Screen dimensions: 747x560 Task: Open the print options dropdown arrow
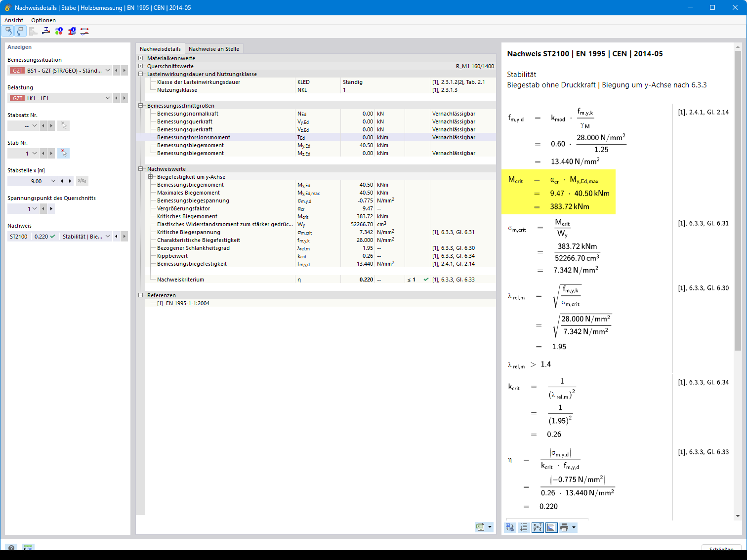pyautogui.click(x=574, y=527)
